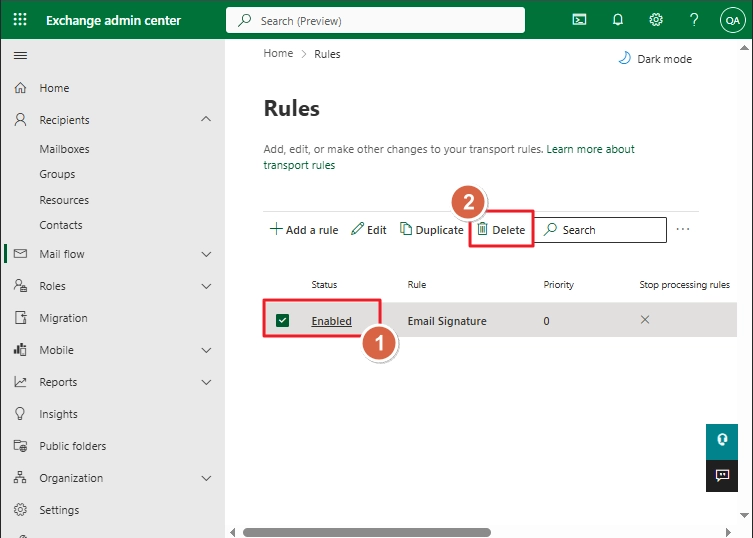Click the Recipients person icon
Screen dimensions: 753x538
point(20,120)
